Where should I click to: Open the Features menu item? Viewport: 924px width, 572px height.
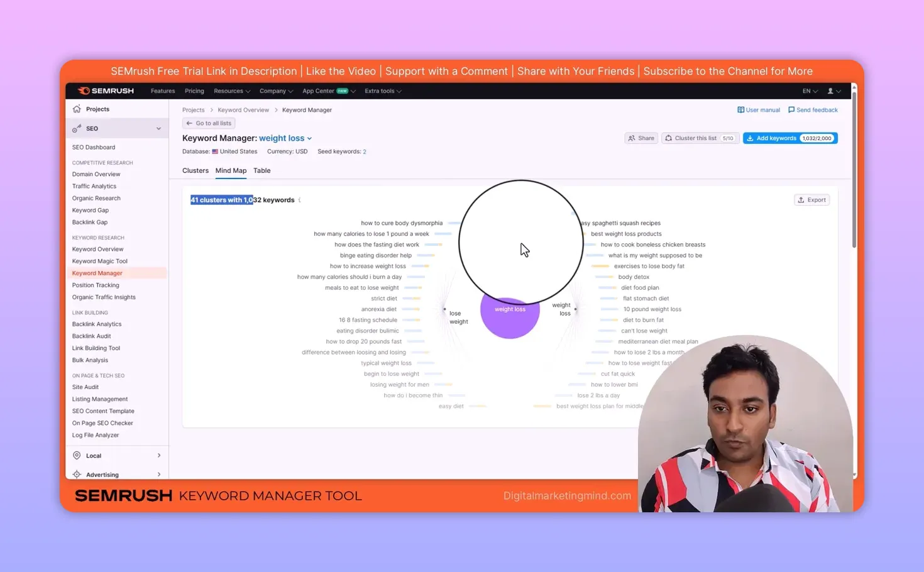point(163,91)
